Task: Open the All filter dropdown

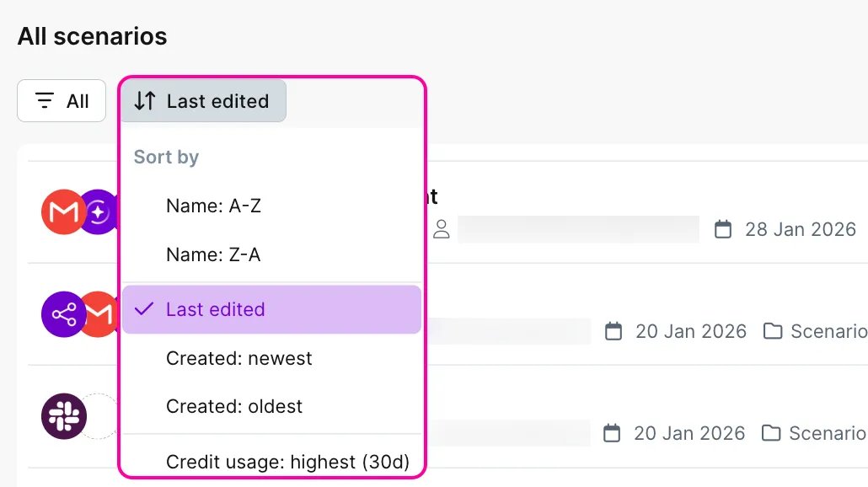Action: 62,101
